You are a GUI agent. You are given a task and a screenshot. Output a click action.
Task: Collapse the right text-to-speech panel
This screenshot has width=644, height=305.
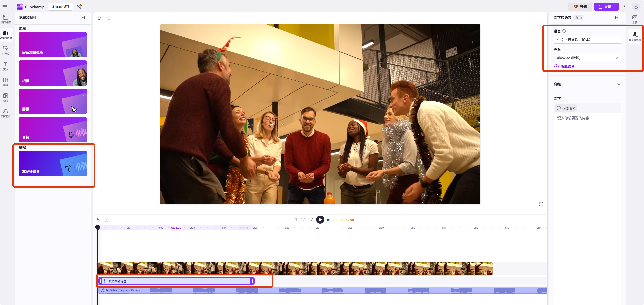(x=617, y=18)
